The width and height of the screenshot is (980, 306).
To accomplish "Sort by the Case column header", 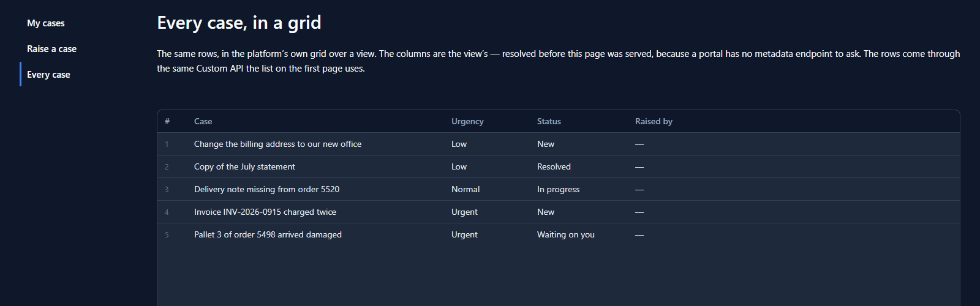I will [203, 121].
